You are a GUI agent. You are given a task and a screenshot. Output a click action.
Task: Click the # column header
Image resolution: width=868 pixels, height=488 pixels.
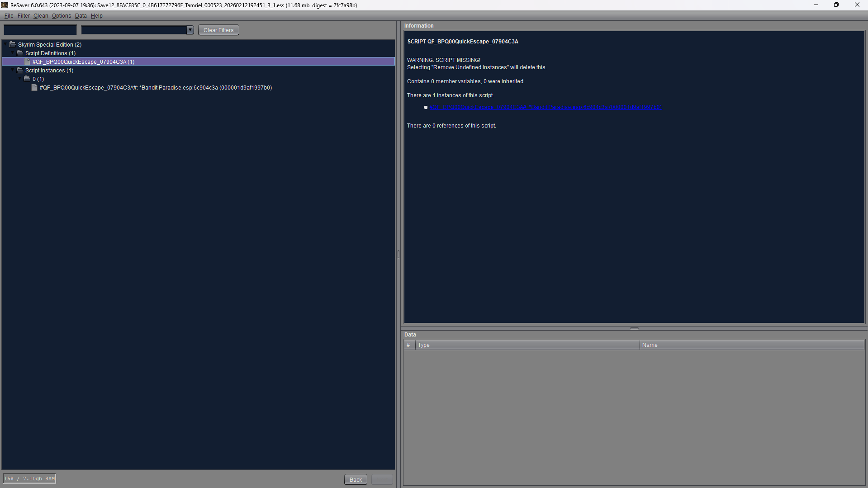pos(409,345)
